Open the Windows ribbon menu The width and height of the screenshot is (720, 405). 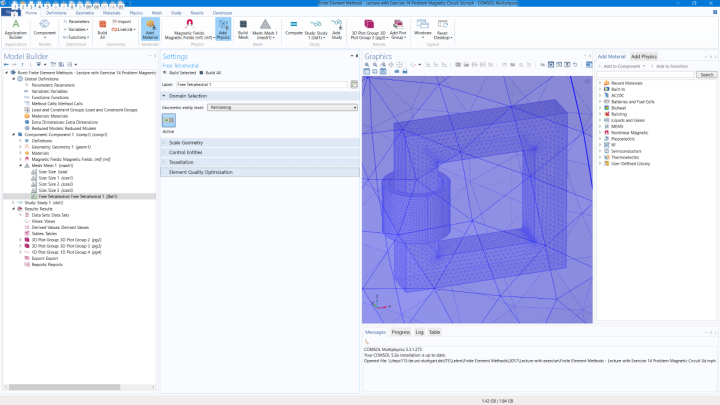point(422,29)
